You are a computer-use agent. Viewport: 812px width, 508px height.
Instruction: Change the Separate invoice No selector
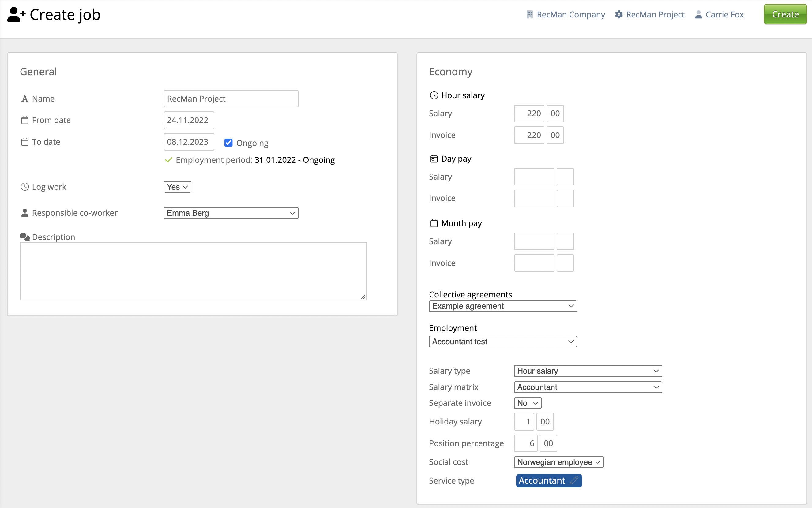(527, 403)
